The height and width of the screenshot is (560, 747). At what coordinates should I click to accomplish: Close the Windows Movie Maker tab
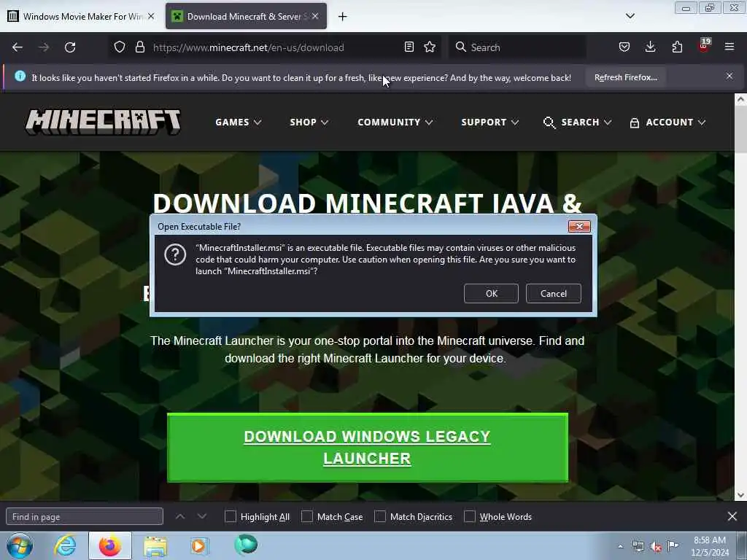coord(151,16)
